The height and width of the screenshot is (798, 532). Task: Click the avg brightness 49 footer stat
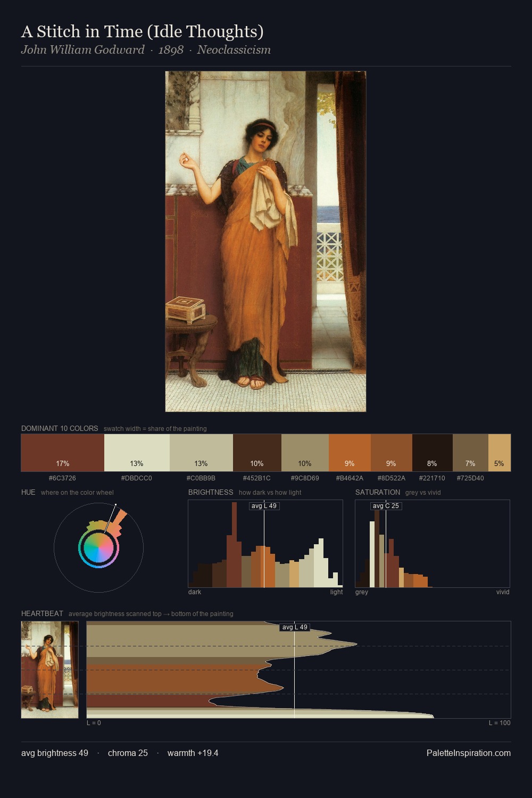click(55, 753)
